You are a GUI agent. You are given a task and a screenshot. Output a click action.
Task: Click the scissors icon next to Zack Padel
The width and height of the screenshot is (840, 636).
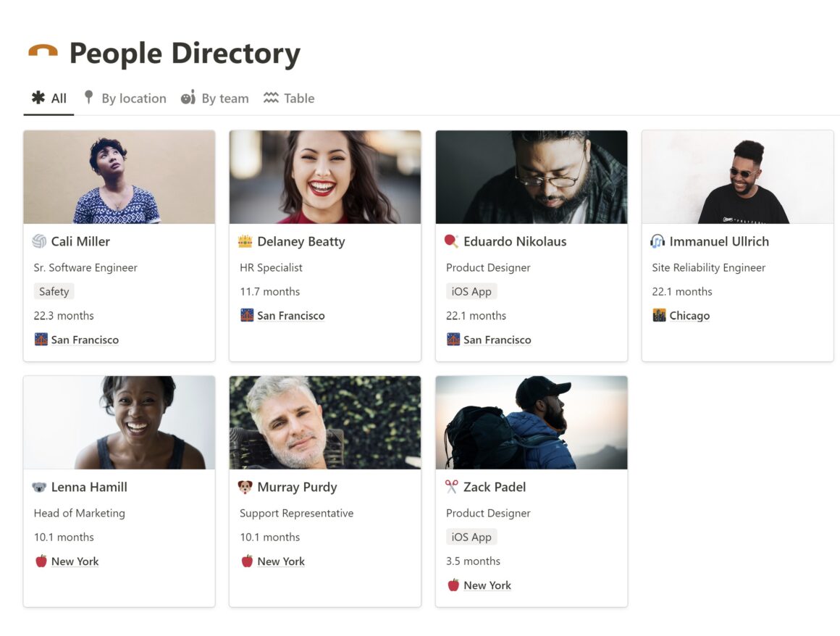pos(452,487)
